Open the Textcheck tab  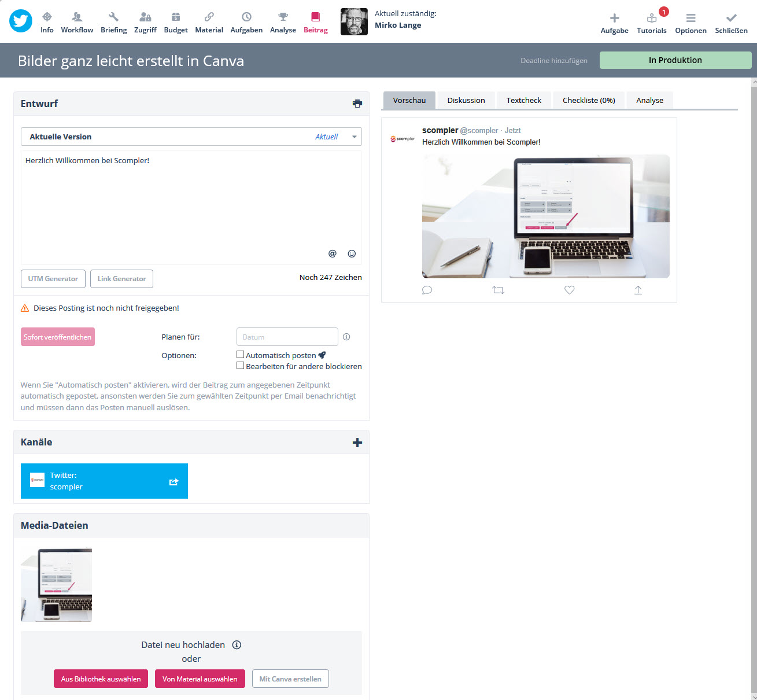(x=524, y=100)
